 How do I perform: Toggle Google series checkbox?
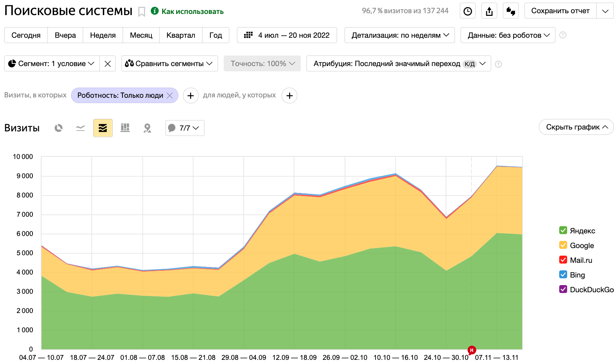point(563,245)
